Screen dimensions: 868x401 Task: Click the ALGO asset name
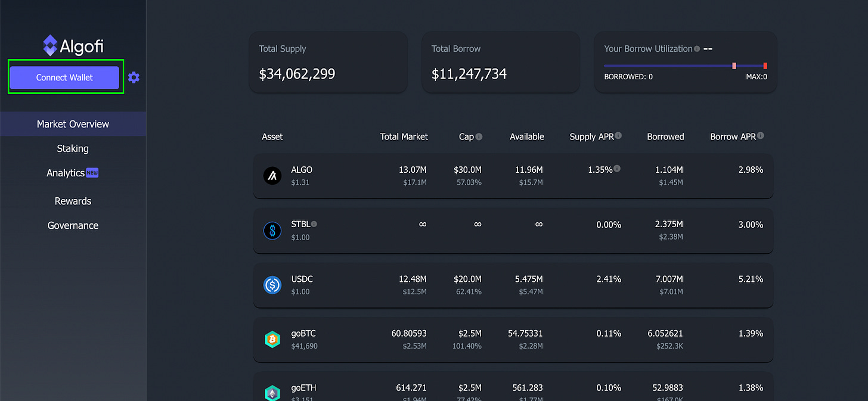coord(302,170)
